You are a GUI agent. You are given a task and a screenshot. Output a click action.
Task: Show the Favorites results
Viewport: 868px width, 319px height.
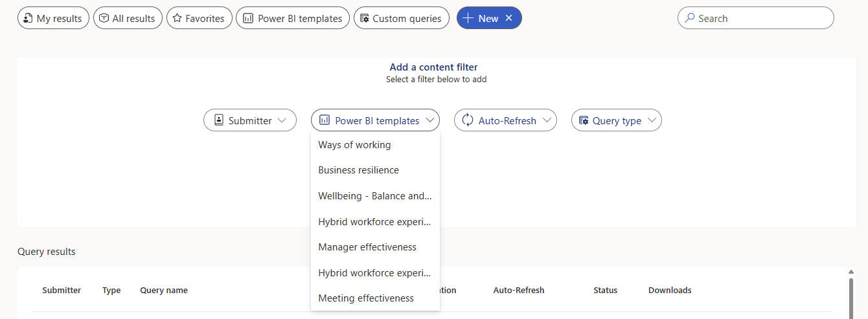pyautogui.click(x=200, y=18)
